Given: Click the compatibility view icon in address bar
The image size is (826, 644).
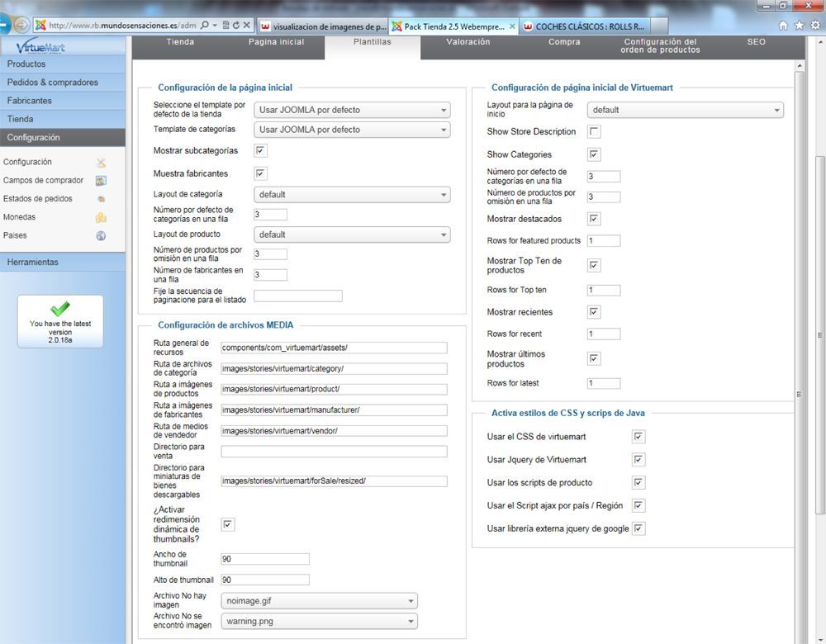Looking at the screenshot, I should (226, 26).
